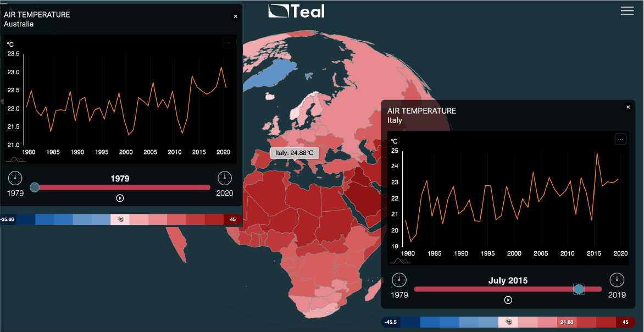This screenshot has height=332, width=644.
Task: Click the clock icon above Australia's 2020 end
Action: point(225,178)
